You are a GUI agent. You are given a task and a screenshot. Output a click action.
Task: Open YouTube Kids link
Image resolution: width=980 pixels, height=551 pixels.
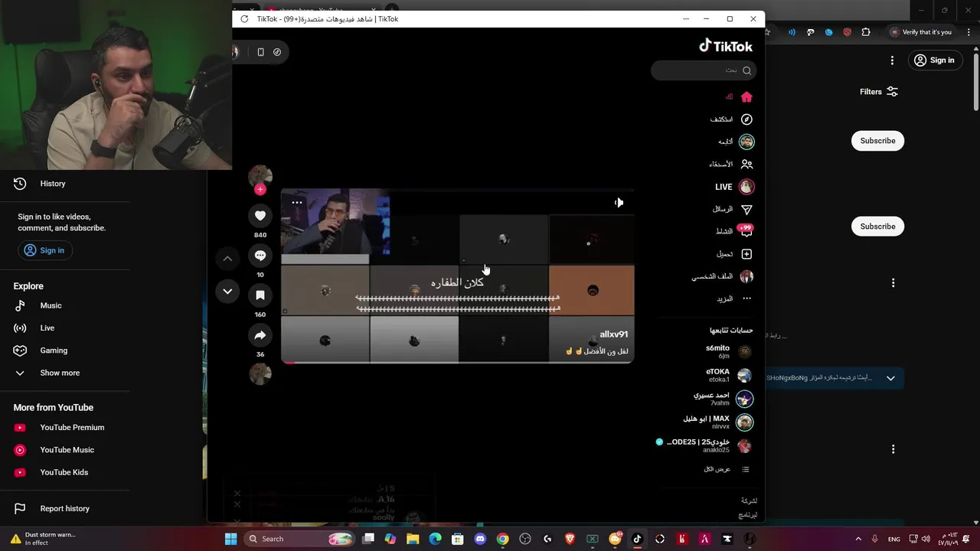(x=65, y=472)
